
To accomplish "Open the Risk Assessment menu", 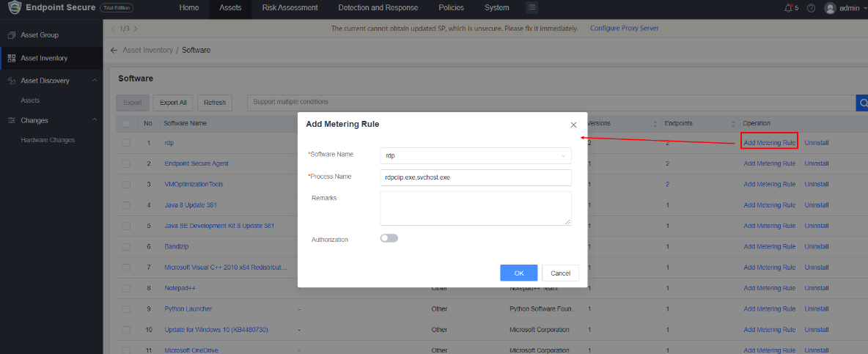I will coord(290,8).
